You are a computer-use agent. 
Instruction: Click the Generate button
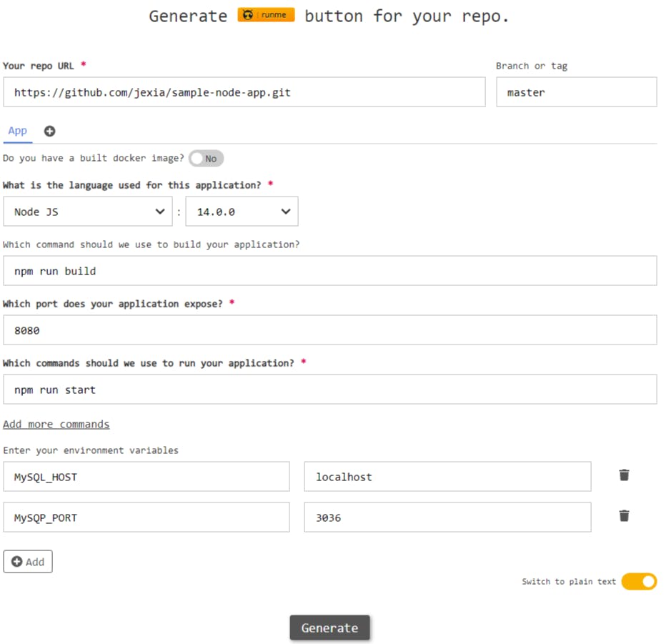[x=329, y=628]
